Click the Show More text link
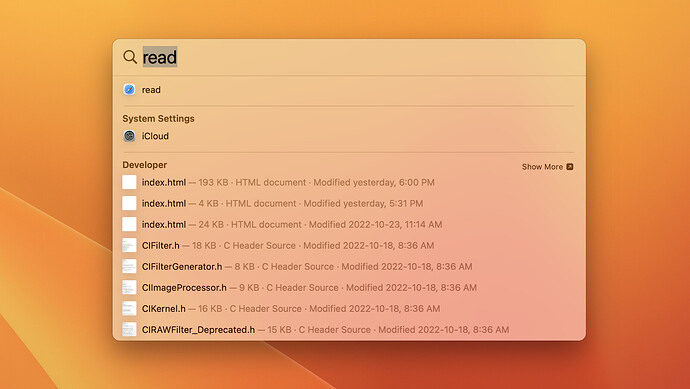The image size is (690, 389). click(542, 167)
